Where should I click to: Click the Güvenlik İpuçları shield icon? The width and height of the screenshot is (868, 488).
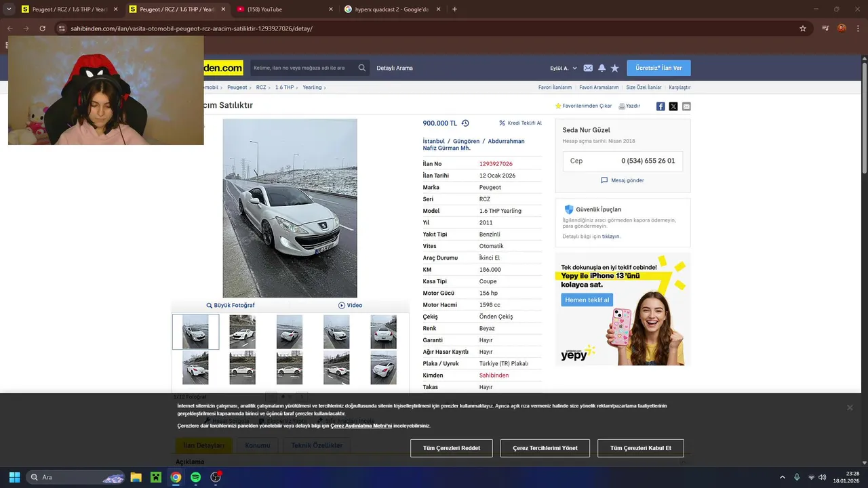569,209
